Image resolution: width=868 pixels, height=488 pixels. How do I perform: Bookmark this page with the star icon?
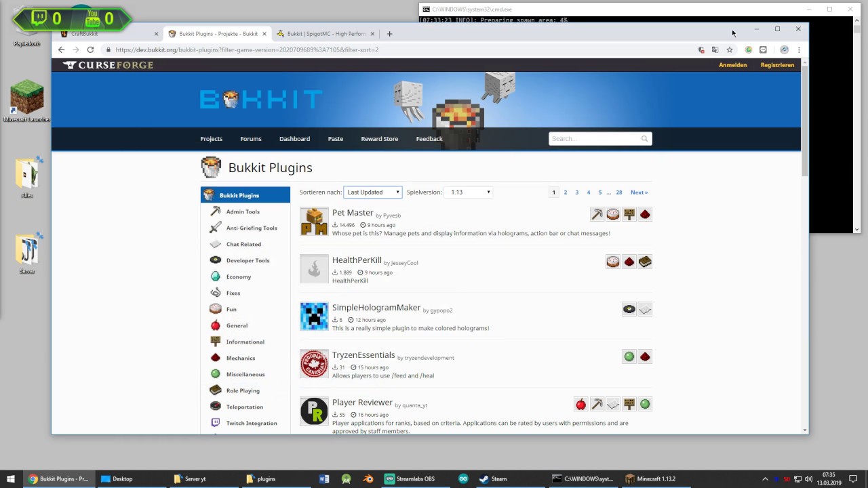(x=730, y=49)
